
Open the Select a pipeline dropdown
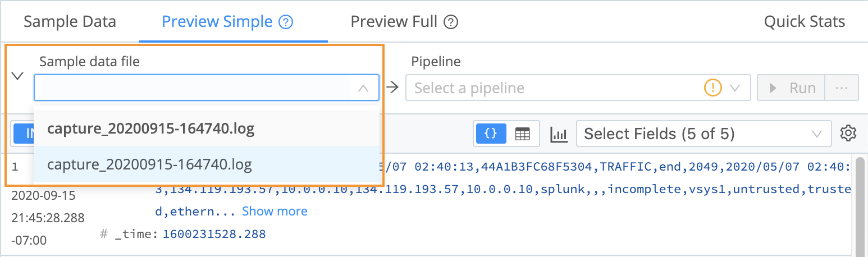[578, 88]
